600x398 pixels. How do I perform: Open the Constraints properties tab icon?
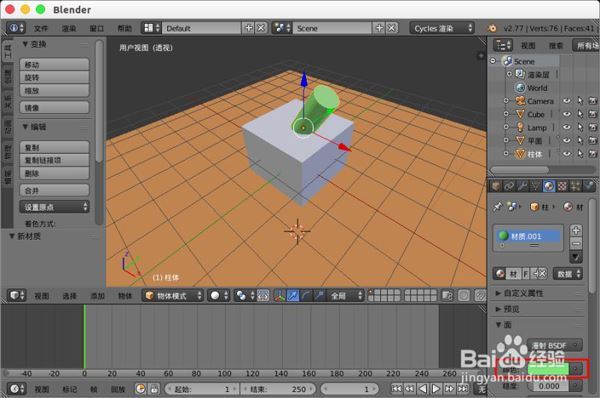[x=509, y=186]
